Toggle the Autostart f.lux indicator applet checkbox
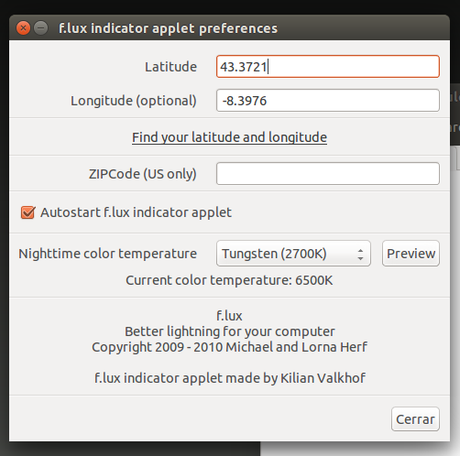 28,212
